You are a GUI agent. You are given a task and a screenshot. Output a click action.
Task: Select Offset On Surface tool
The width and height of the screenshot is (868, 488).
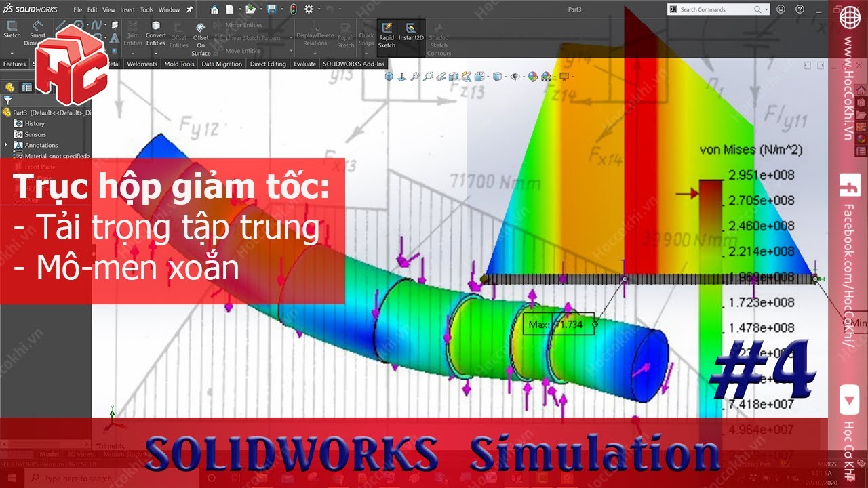201,39
